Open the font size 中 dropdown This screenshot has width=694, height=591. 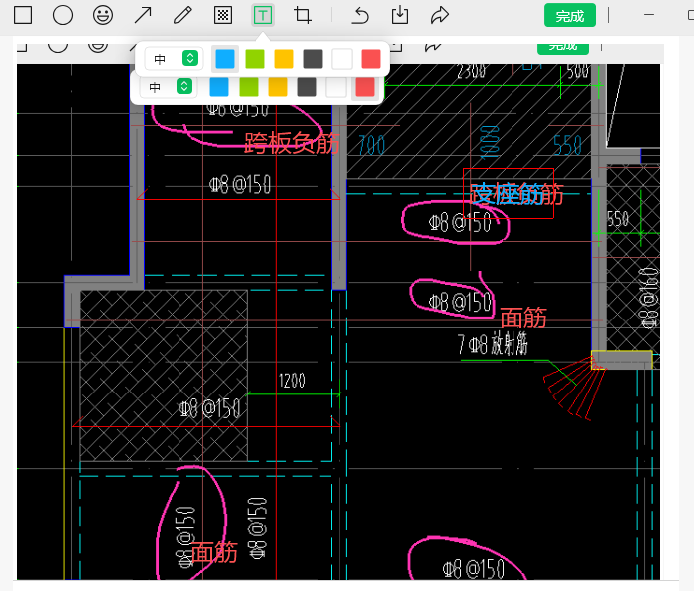pos(174,58)
